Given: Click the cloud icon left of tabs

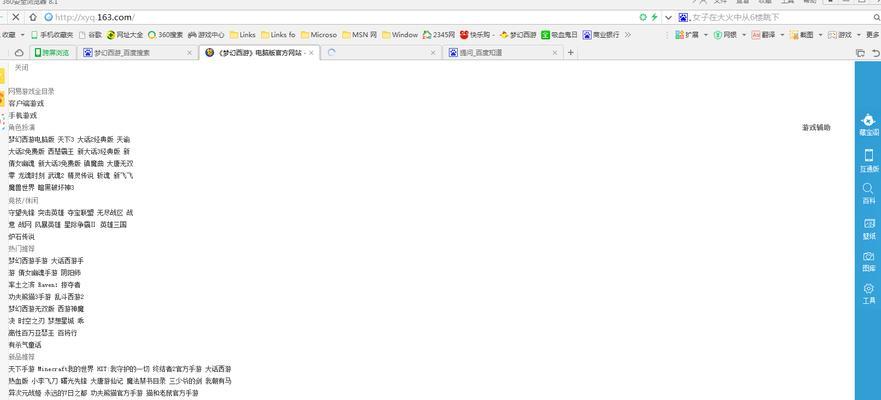Looking at the screenshot, I should click(19, 53).
